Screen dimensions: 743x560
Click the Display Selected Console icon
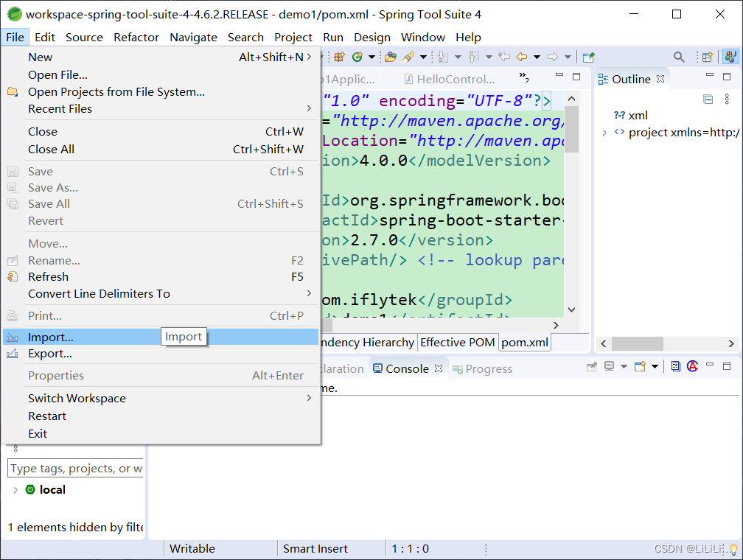610,366
